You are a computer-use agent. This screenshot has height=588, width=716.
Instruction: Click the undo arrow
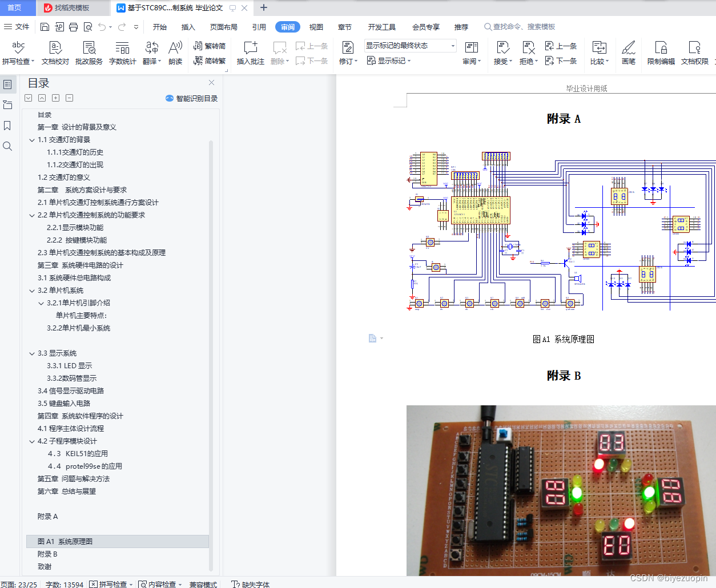(x=102, y=27)
